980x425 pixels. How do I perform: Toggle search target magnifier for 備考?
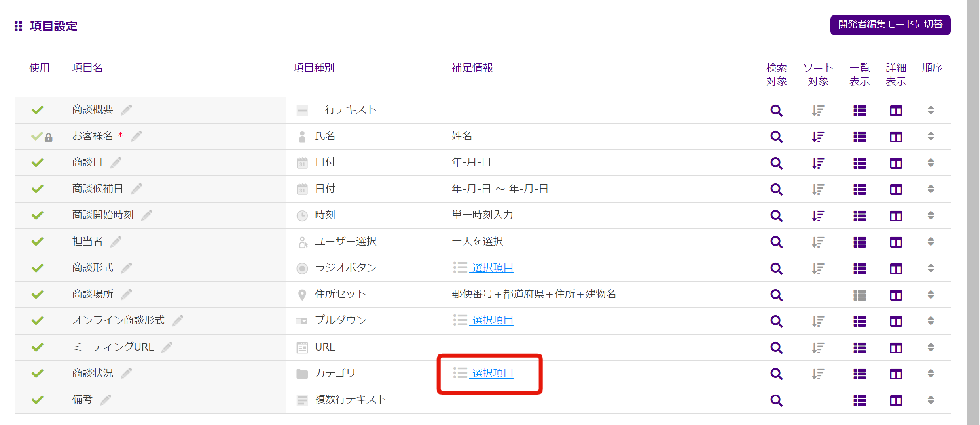tap(777, 400)
